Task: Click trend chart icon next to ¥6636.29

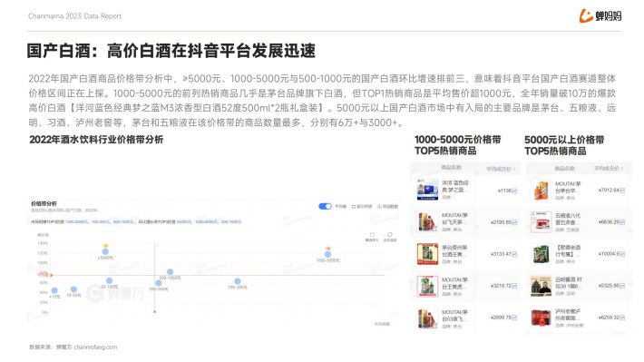Action: [x=622, y=222]
